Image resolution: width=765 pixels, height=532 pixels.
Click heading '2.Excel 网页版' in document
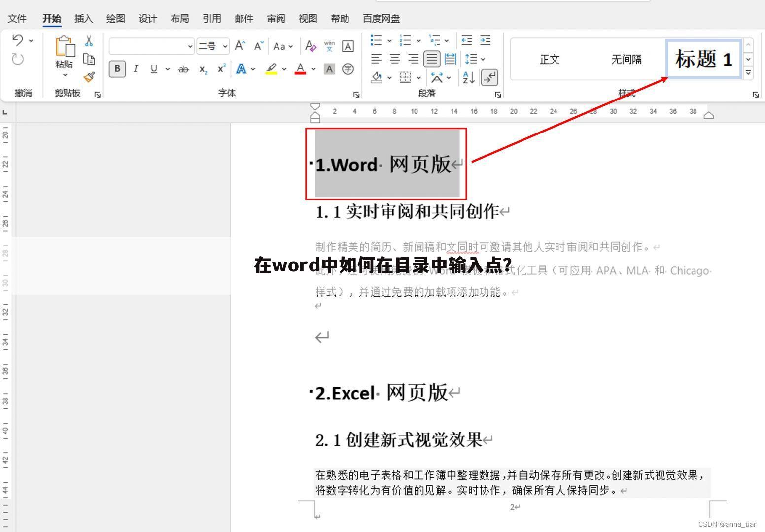tap(382, 393)
